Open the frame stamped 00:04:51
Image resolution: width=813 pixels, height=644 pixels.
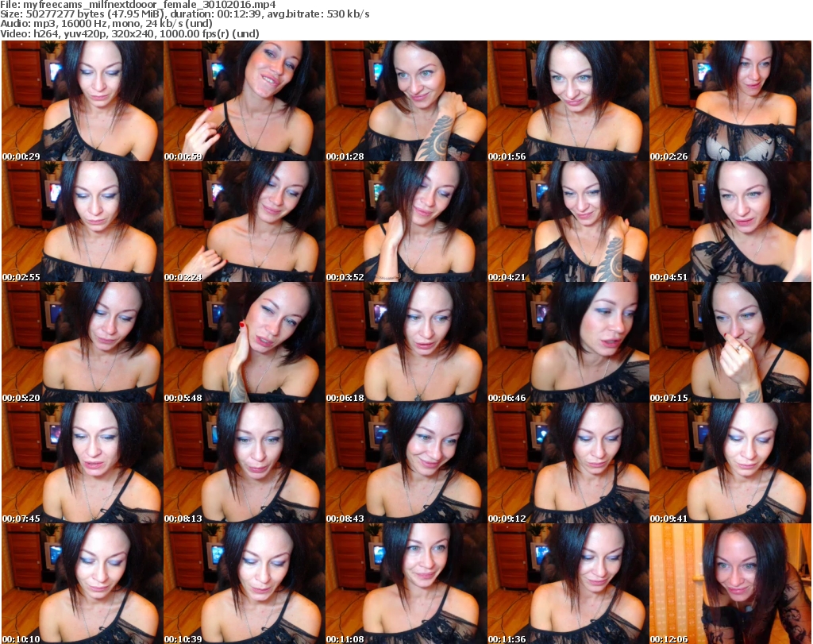(x=730, y=222)
